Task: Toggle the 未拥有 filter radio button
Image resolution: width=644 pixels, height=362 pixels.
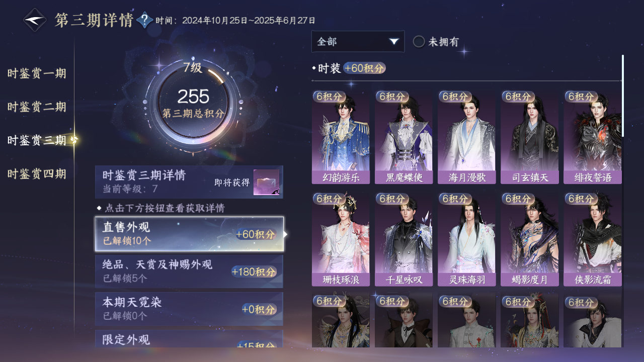Action: pos(419,42)
